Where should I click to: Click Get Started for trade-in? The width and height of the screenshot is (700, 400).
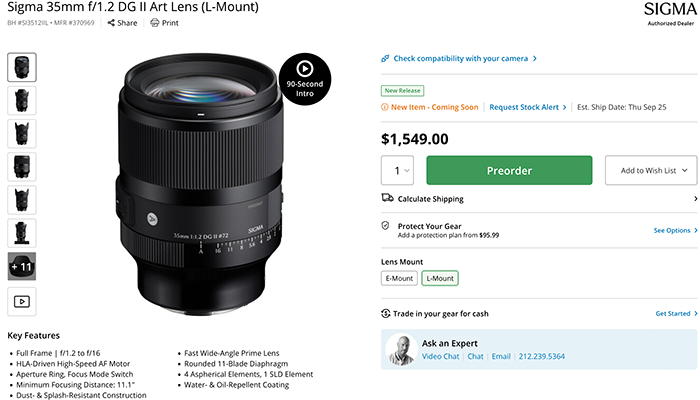pyautogui.click(x=675, y=313)
